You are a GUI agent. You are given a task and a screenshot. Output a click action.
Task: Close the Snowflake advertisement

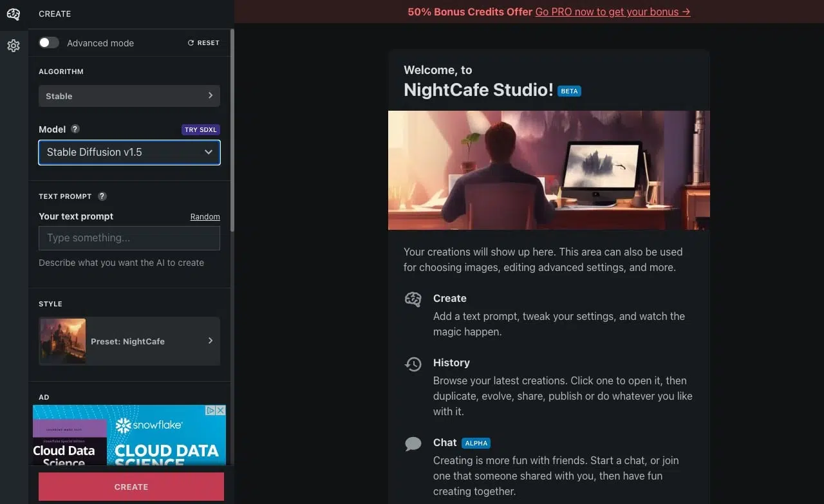220,410
